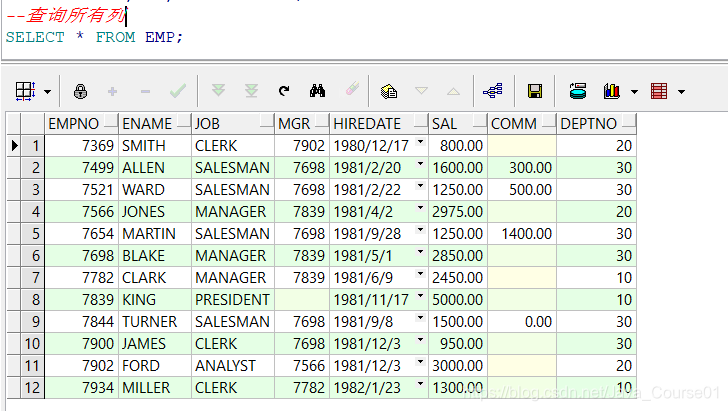Click the MILLER name cell
728x411 pixels.
(155, 388)
